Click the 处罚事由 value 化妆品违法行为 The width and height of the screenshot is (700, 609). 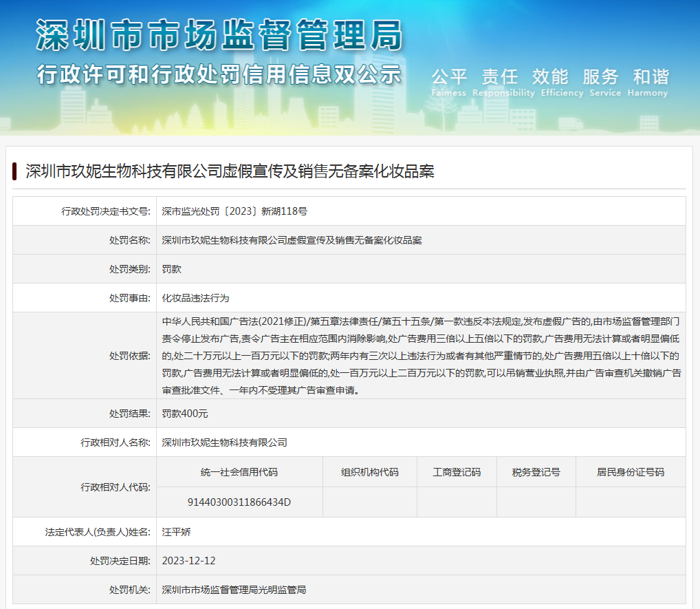tap(195, 298)
